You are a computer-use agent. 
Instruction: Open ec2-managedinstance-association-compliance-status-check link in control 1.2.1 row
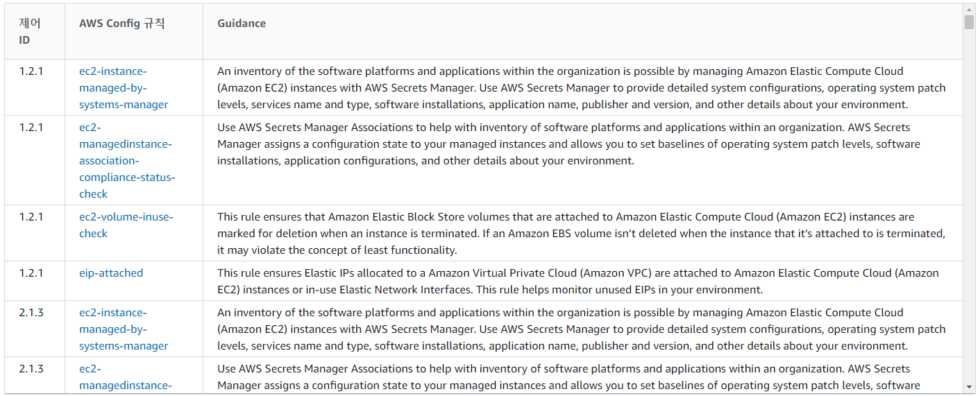click(x=127, y=161)
